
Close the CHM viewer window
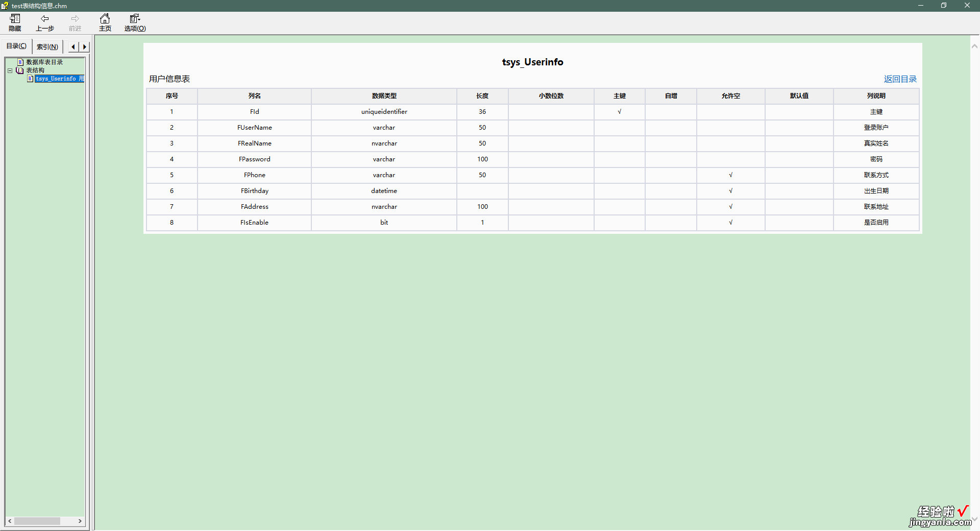967,6
